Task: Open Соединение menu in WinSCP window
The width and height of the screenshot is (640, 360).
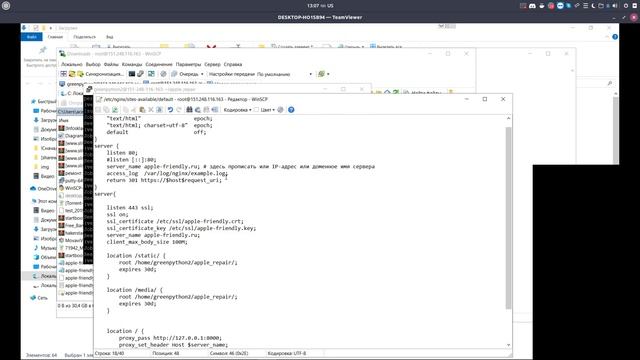Action: coord(159,64)
